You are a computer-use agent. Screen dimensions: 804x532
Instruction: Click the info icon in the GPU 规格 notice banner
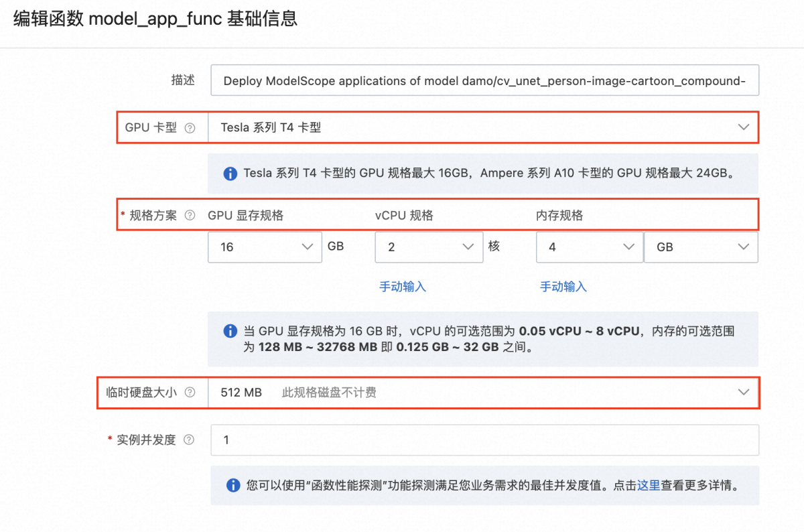click(x=230, y=173)
